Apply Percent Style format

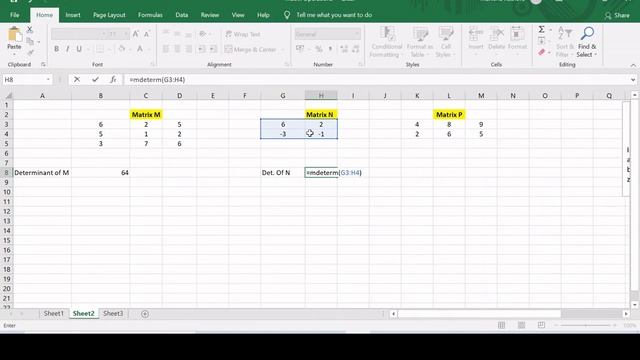tap(318, 49)
